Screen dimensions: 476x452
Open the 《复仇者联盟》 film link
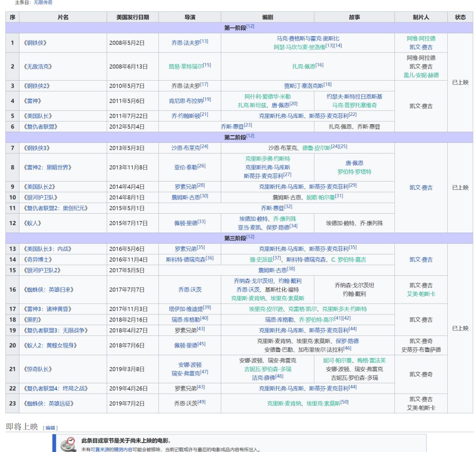point(41,126)
